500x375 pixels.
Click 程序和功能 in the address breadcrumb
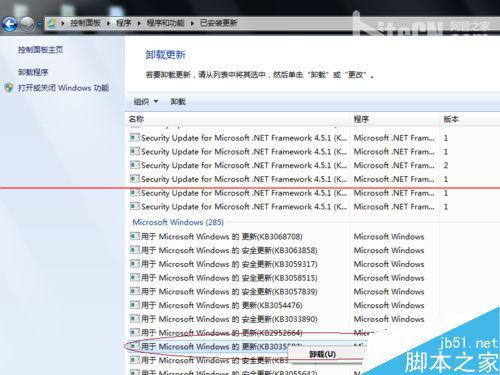point(165,23)
